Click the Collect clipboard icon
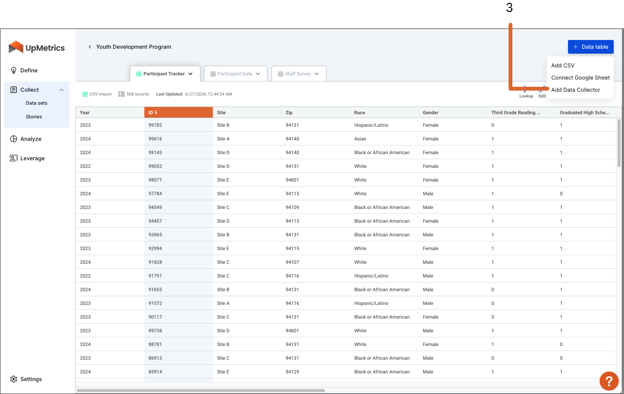The width and height of the screenshot is (624, 394). click(14, 90)
